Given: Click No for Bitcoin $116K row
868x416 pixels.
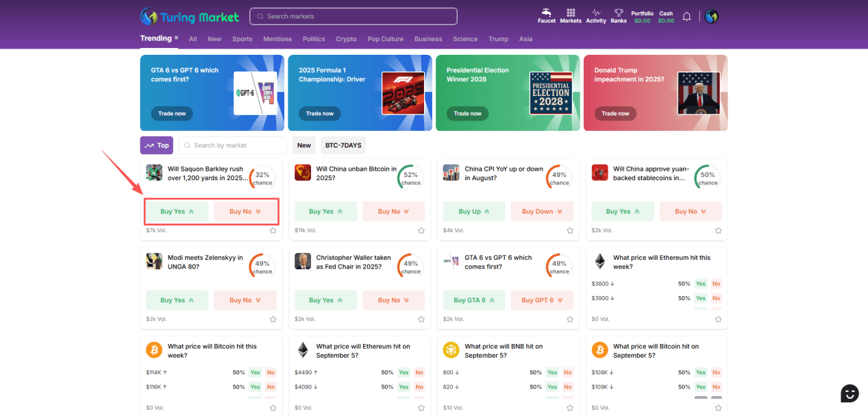Looking at the screenshot, I should coord(271,387).
